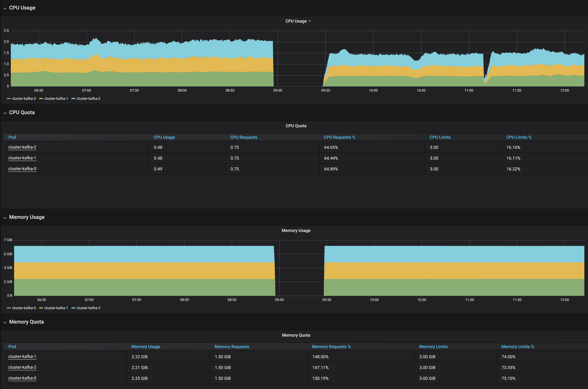
Task: Open cluster-kafka-2 link in CPU Quota table
Action: click(22, 147)
